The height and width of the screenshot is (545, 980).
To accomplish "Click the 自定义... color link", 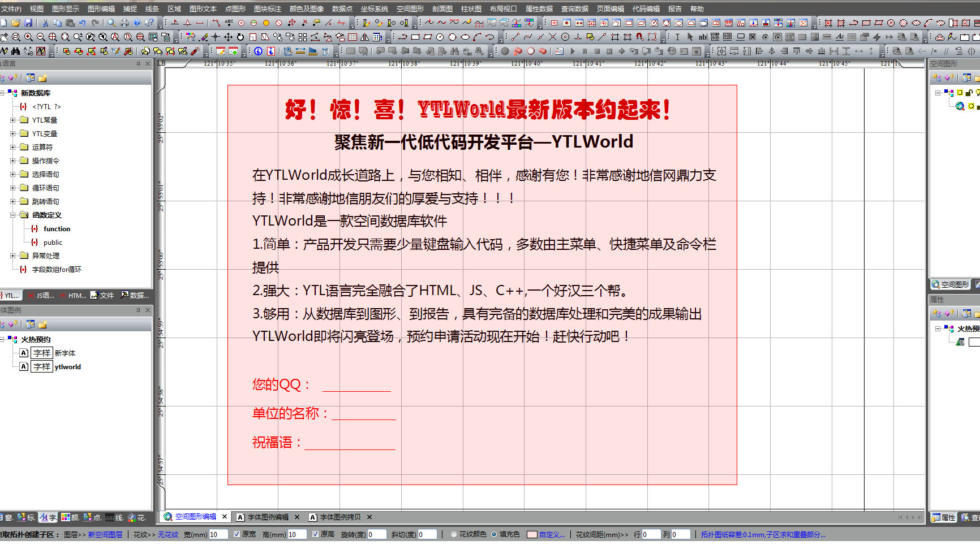I will click(x=552, y=534).
